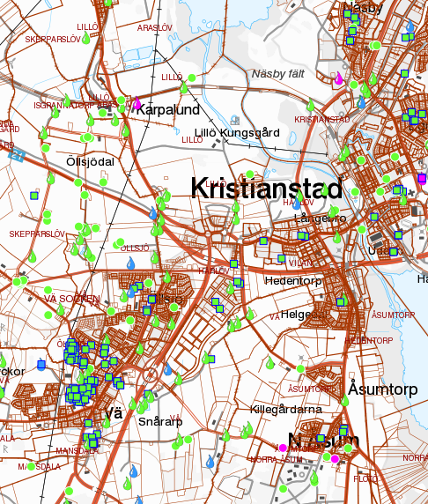Click the magenta drop marker beside Karpalund
The width and height of the screenshot is (428, 504).
pos(137,103)
